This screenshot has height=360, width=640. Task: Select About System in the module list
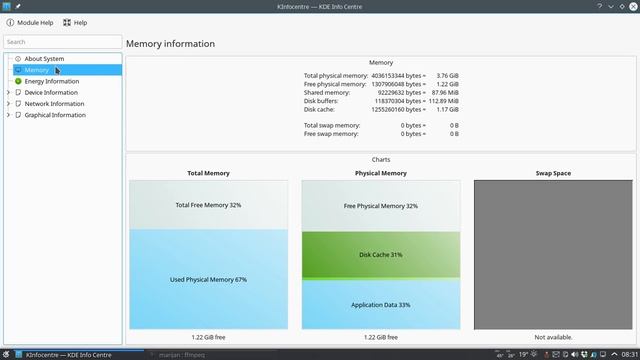coord(44,59)
